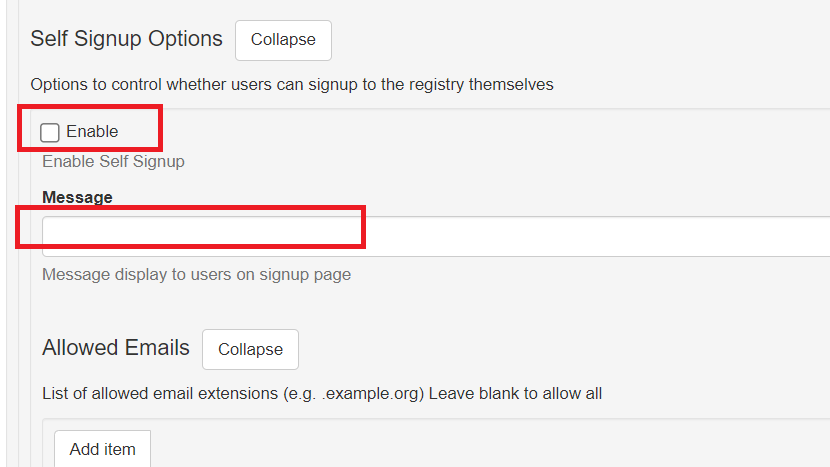Screen dimensions: 830x467
Task: Select the text field below Message label
Action: point(436,237)
